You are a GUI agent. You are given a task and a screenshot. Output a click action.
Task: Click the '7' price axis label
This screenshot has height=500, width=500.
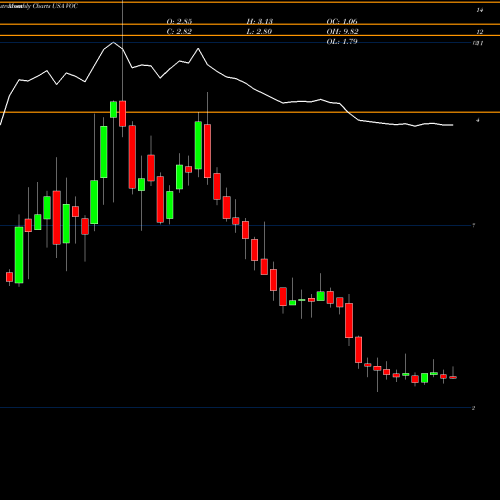pos(474,226)
